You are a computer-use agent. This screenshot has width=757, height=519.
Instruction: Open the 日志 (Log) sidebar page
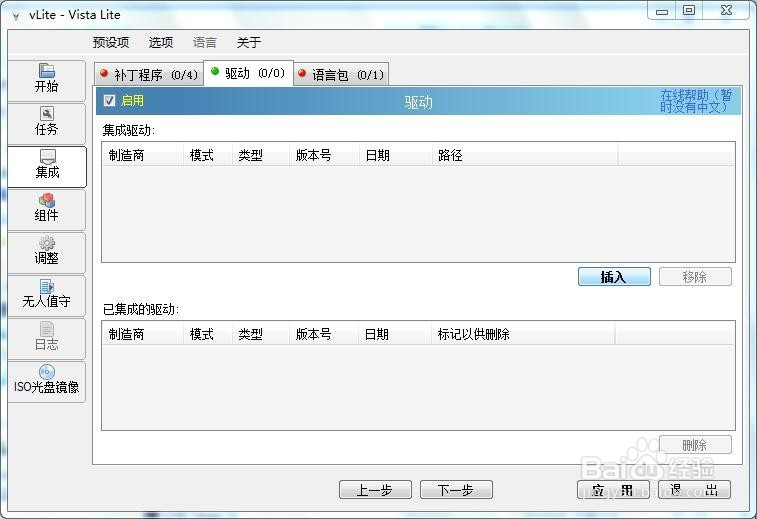(x=46, y=338)
